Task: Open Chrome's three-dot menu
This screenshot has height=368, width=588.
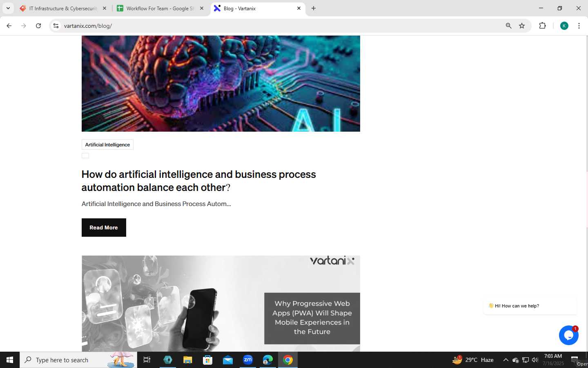Action: 579,26
